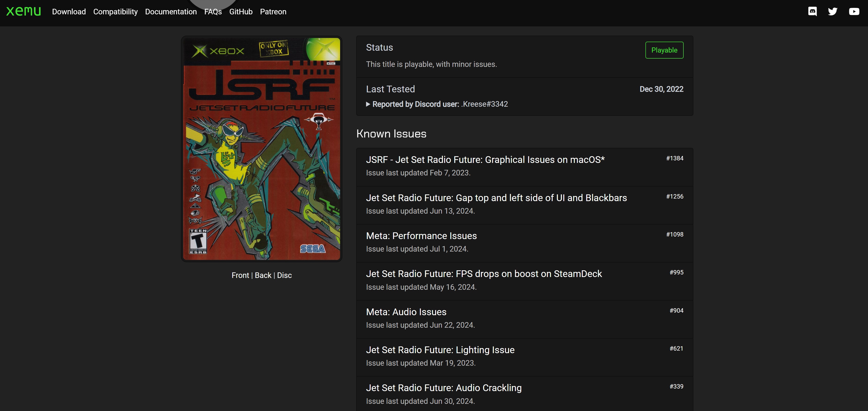
Task: Click issue number #621
Action: point(676,348)
